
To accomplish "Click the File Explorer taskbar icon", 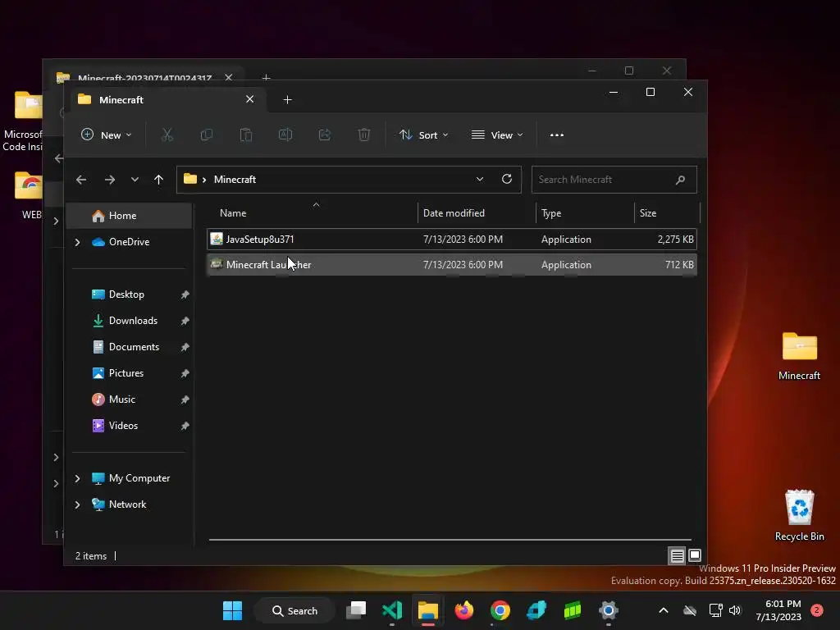I will click(428, 610).
